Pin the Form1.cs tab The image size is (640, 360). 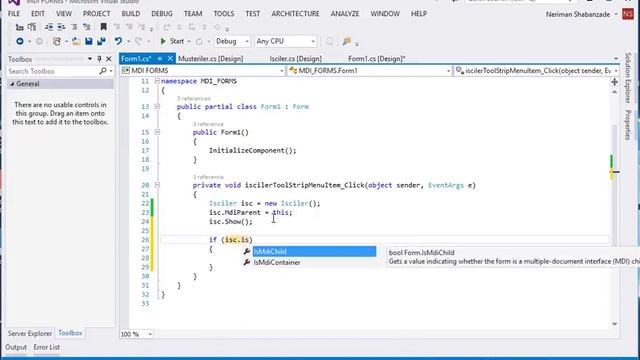pos(160,59)
